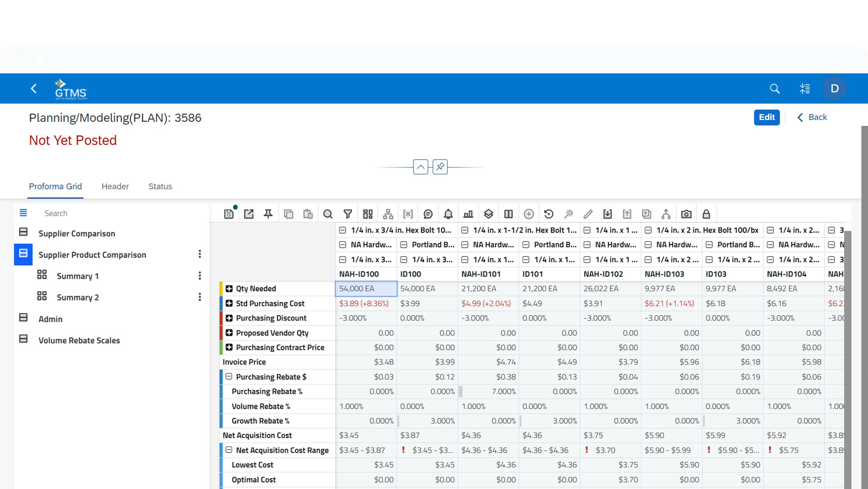Viewport: 868px width, 489px height.
Task: Open the comments speech bubble icon
Action: click(428, 214)
